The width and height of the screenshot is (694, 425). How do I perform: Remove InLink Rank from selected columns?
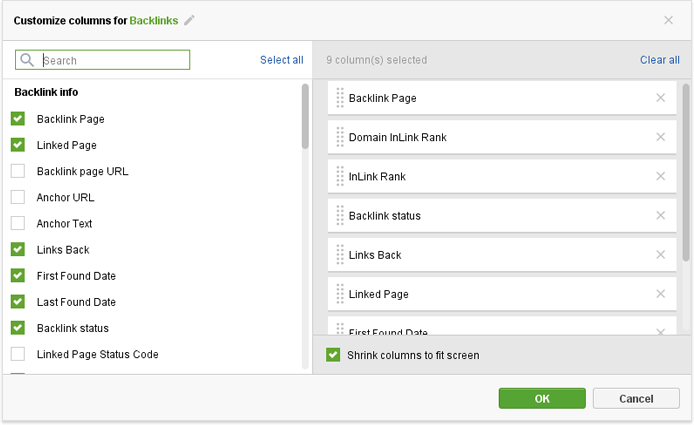click(660, 176)
